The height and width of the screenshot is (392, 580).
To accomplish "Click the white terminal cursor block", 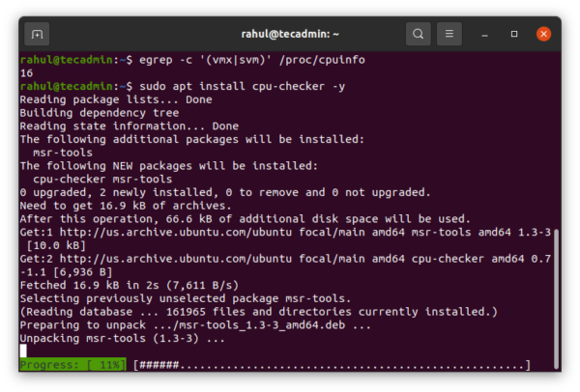I will (23, 350).
